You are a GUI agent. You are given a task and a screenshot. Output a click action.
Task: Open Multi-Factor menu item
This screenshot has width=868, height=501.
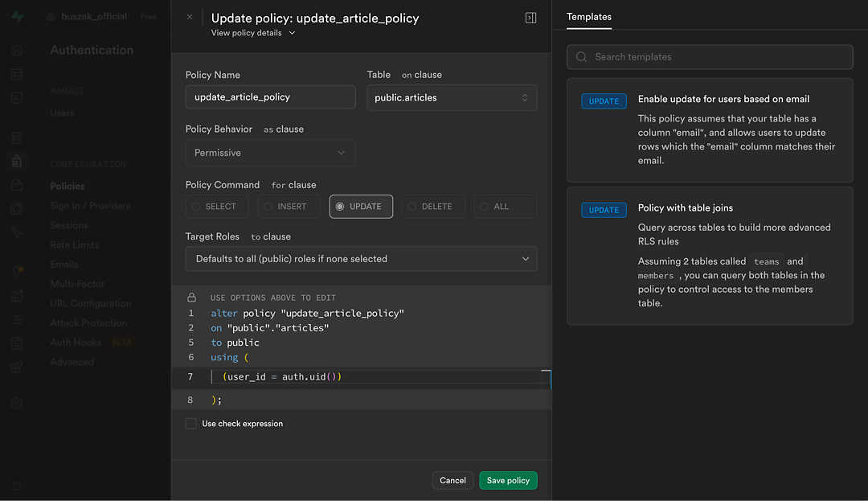77,284
